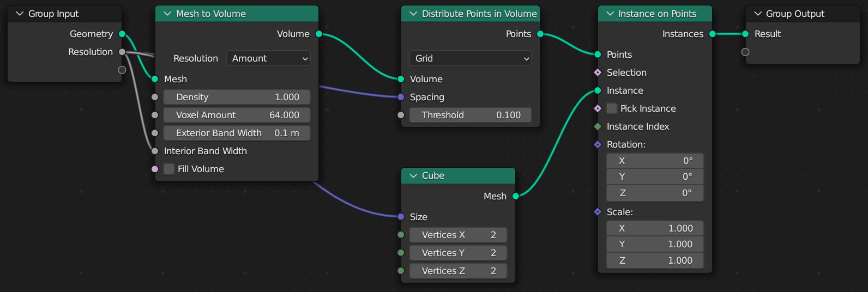Viewport: 868px width, 292px height.
Task: Click the Scale Y field
Action: pos(655,244)
